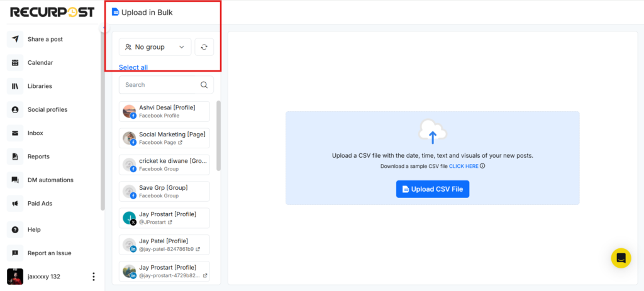The height and width of the screenshot is (291, 644).
Task: Select the cricket ke diwane Facebook Group
Action: point(164,165)
